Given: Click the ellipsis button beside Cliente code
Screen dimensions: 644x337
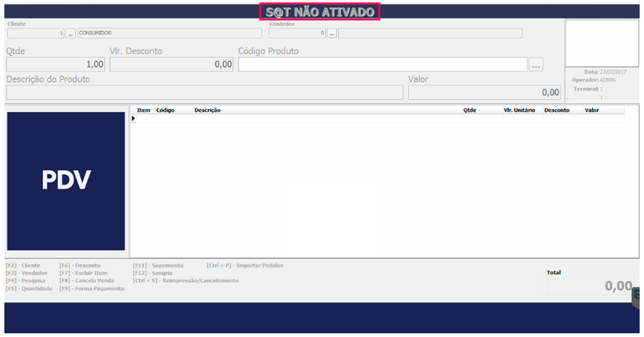Looking at the screenshot, I should click(x=71, y=33).
